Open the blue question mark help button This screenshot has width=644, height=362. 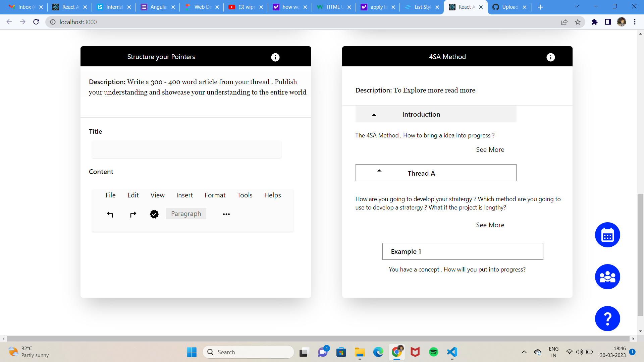[607, 318]
